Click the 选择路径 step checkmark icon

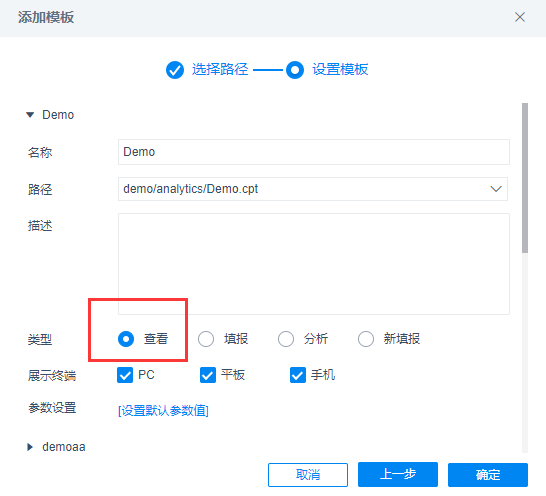click(x=175, y=70)
